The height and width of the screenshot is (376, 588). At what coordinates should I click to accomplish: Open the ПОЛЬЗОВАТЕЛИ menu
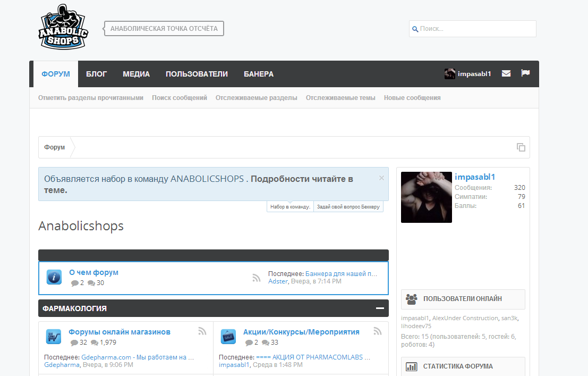pyautogui.click(x=197, y=74)
